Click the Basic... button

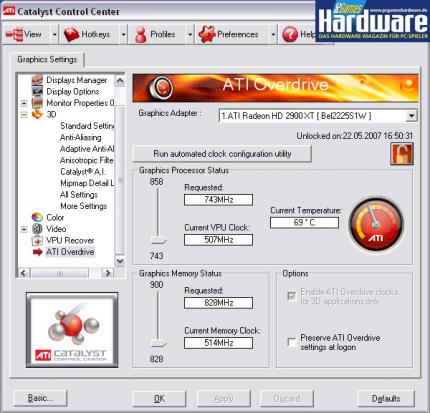(40, 398)
